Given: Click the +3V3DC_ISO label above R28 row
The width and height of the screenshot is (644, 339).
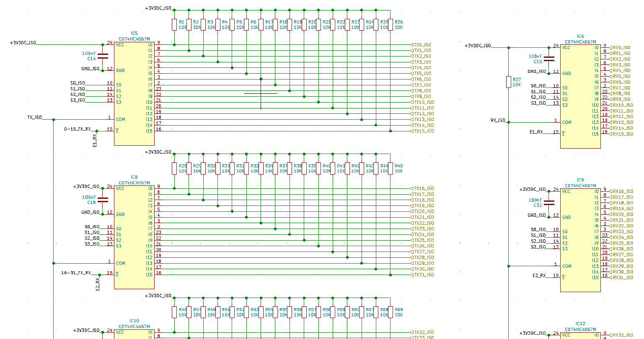Looking at the screenshot, I should pos(158,152).
